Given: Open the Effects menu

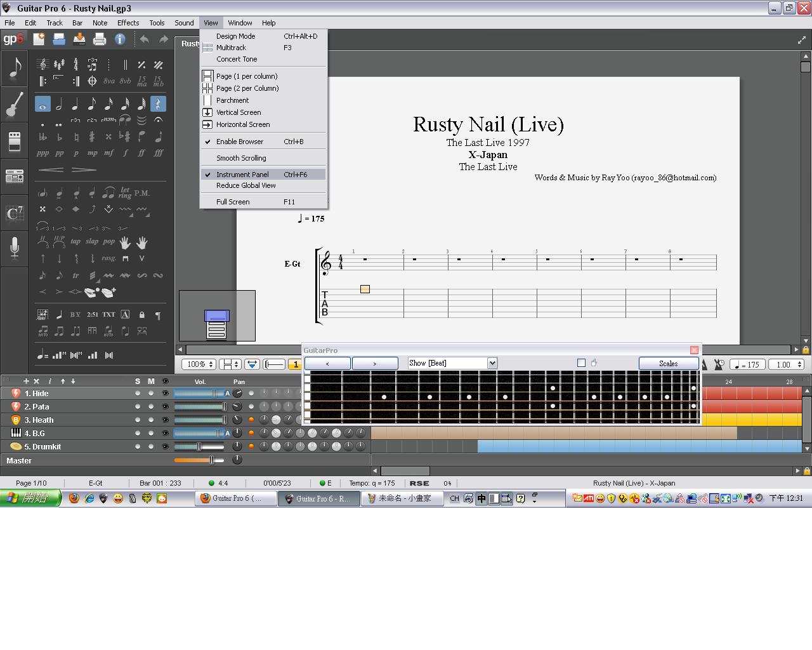Looking at the screenshot, I should pos(128,23).
